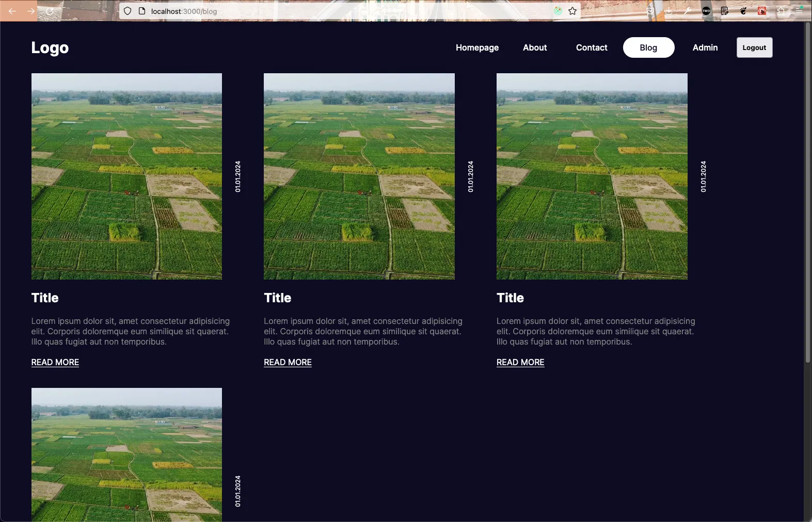Click the page vertical scrollbar thumb

click(808, 192)
